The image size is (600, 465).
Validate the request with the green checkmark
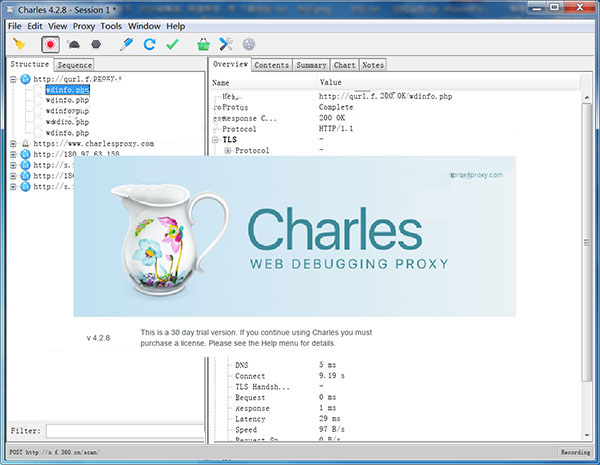click(172, 44)
